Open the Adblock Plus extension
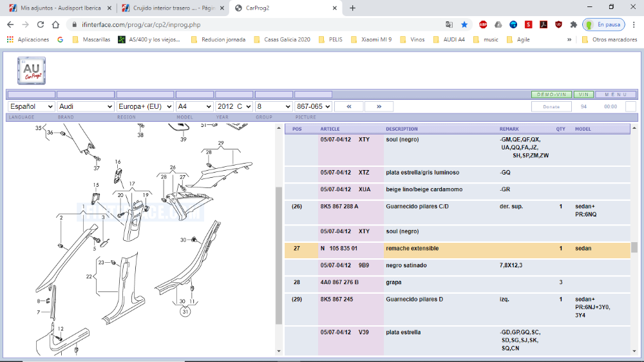 tap(483, 24)
